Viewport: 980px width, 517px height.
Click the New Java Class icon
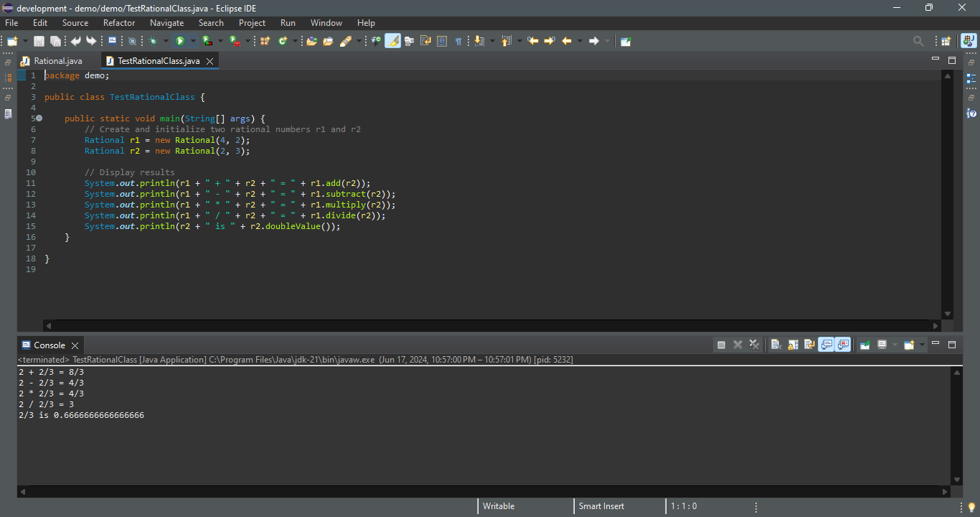(283, 41)
